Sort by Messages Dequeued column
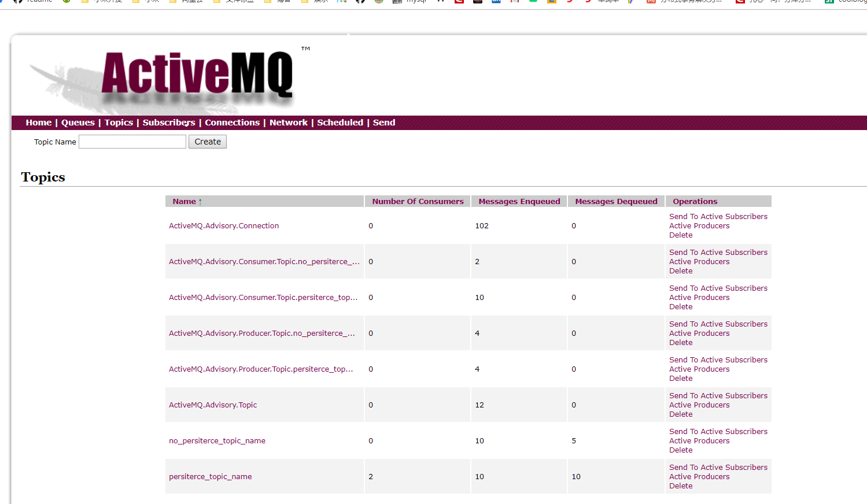Screen dimensions: 867x504 [616, 201]
